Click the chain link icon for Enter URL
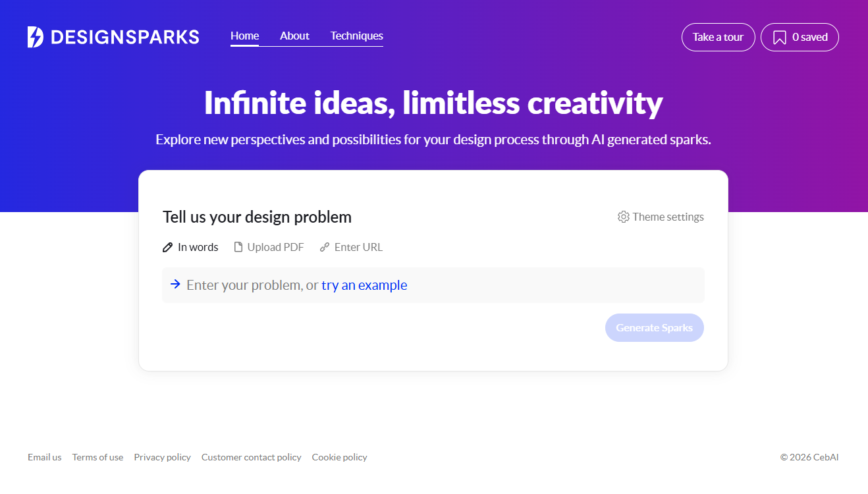The image size is (868, 494). coord(325,248)
